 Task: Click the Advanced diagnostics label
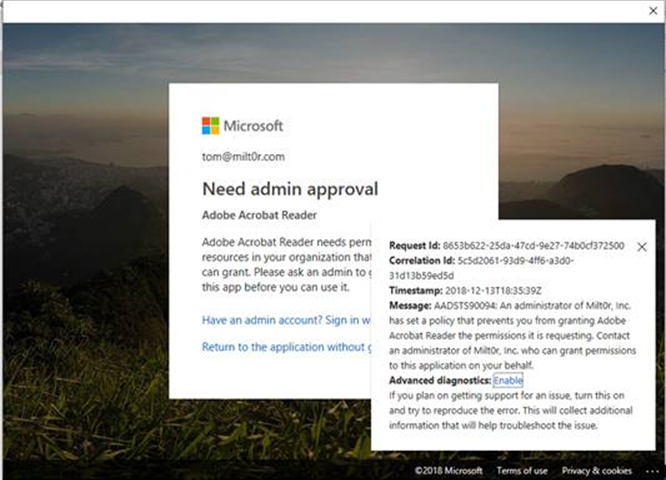coord(440,380)
